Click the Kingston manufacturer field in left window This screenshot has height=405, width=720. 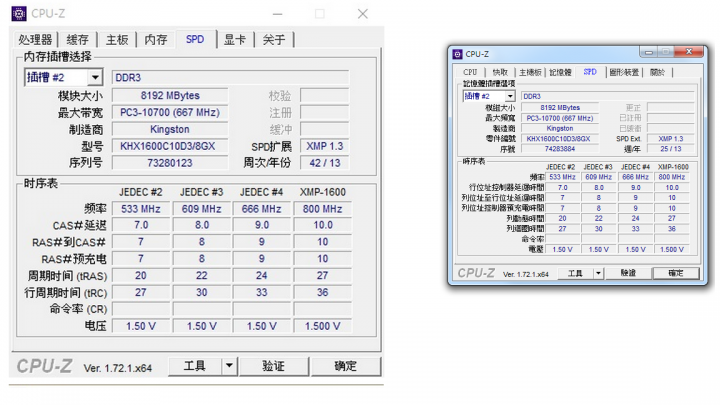coord(170,129)
